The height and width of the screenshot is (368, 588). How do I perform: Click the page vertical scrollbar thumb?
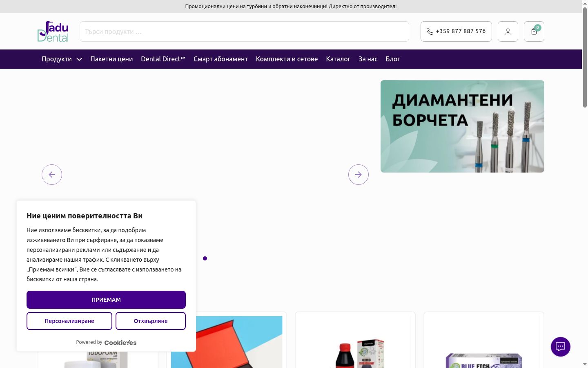pyautogui.click(x=585, y=57)
